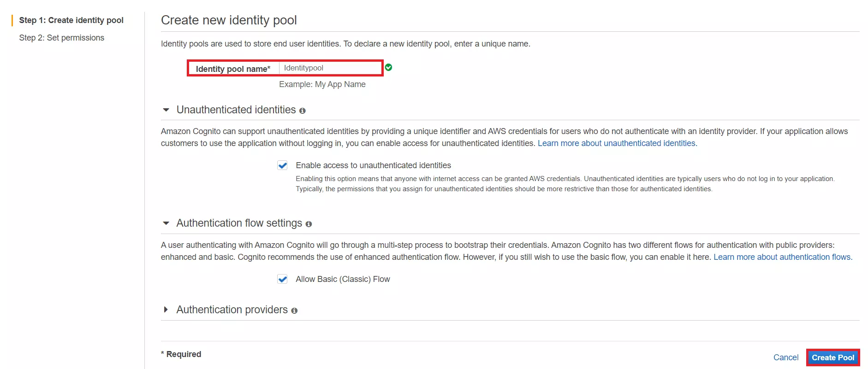Screen dimensions: 868x369
Task: Open Learn more about unauthenticated identities link
Action: pos(618,143)
